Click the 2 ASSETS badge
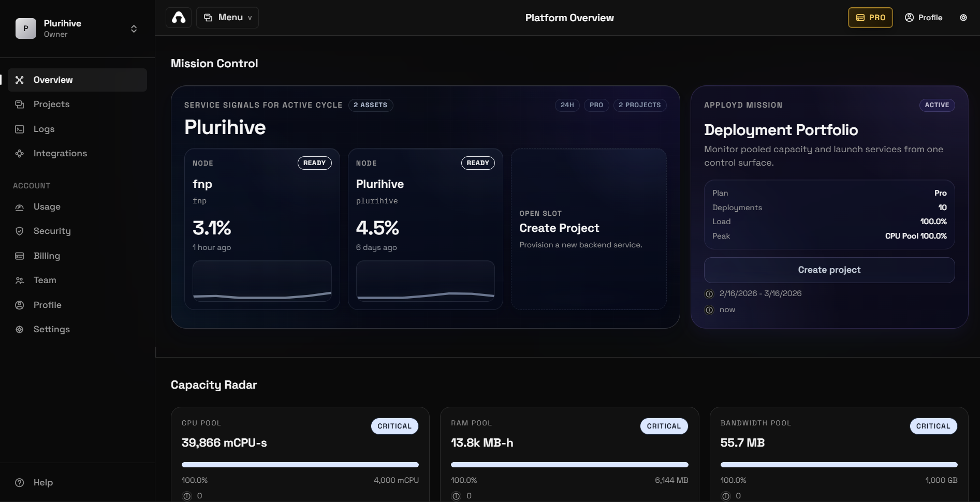Image resolution: width=980 pixels, height=502 pixels. pyautogui.click(x=371, y=105)
